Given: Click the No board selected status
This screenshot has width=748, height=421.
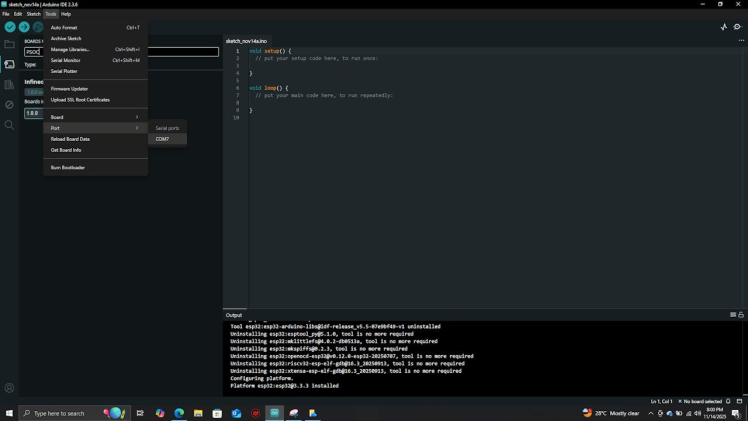Looking at the screenshot, I should pos(701,401).
